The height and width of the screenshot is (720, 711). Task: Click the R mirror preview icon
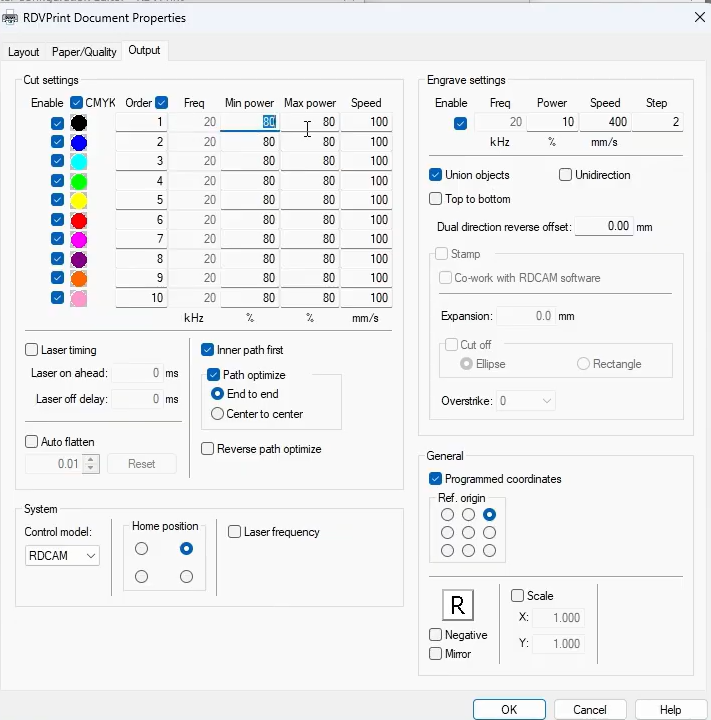(x=458, y=605)
